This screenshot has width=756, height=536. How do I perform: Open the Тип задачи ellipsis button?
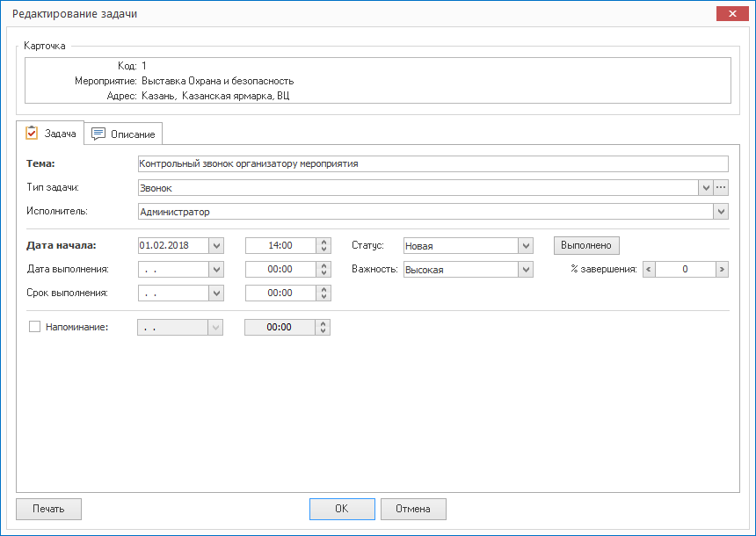(x=721, y=187)
